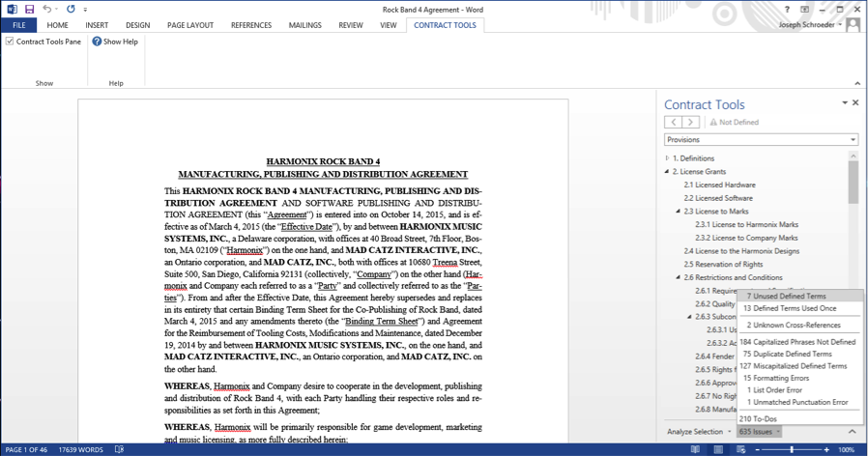Click the Undo arrow icon
Image resolution: width=868 pixels, height=456 pixels.
tap(47, 9)
